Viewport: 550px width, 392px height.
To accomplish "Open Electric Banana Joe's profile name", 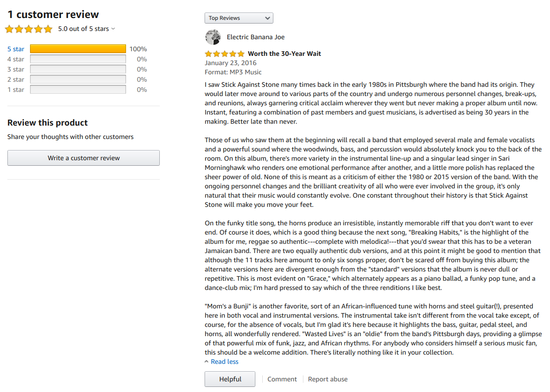I will tap(256, 37).
